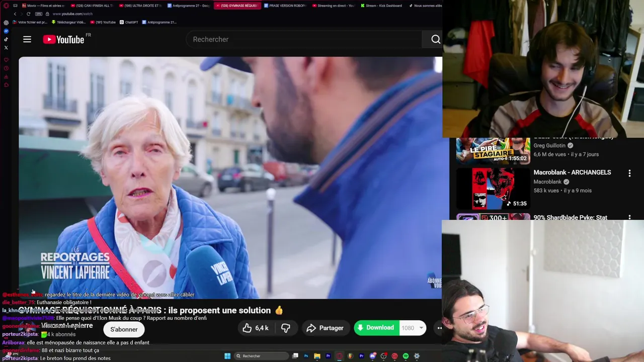
Task: Switch to the Movix — Films et séries tab
Action: (x=43, y=6)
